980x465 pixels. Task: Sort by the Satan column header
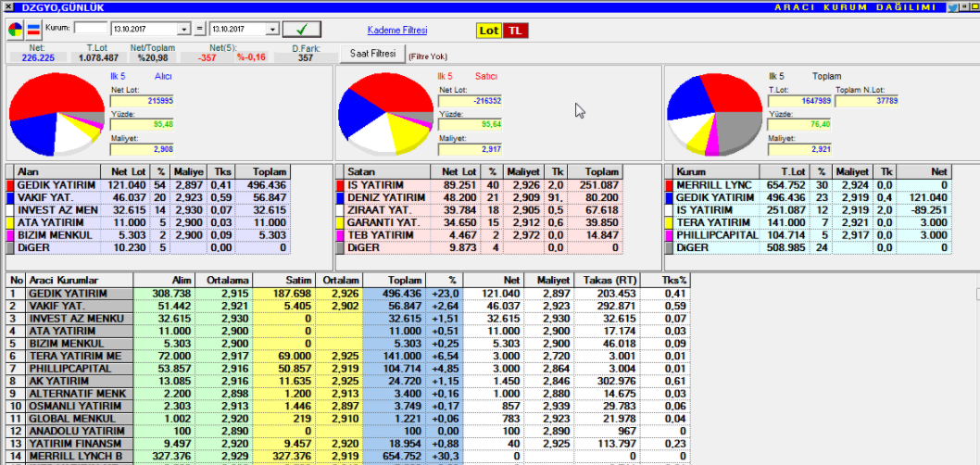coord(387,171)
